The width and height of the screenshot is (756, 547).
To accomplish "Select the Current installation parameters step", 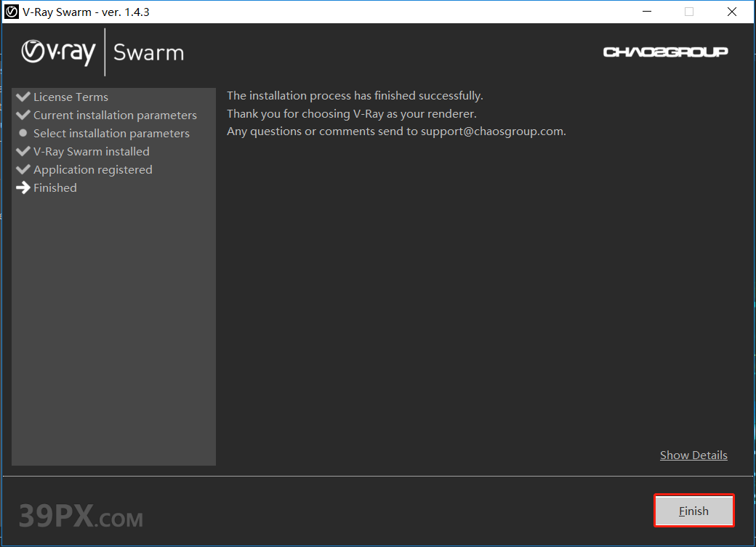I will point(116,116).
